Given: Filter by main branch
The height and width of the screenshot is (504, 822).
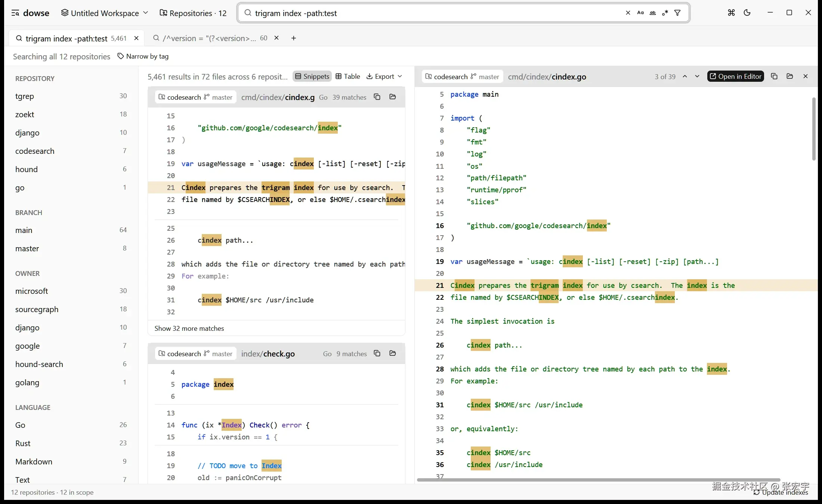Looking at the screenshot, I should tap(71, 230).
